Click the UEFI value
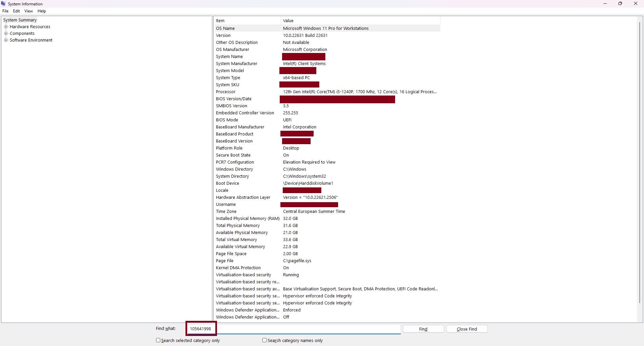This screenshot has height=346, width=644. pyautogui.click(x=287, y=120)
